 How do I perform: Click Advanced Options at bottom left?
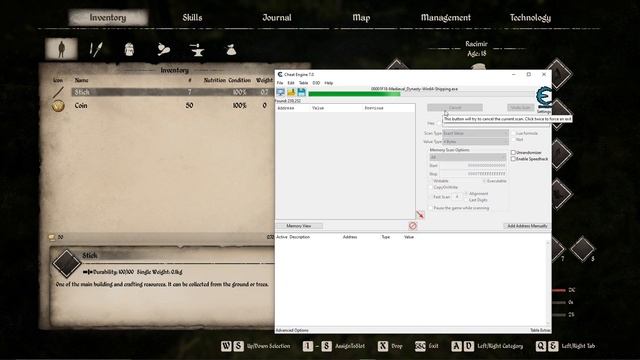tap(292, 330)
